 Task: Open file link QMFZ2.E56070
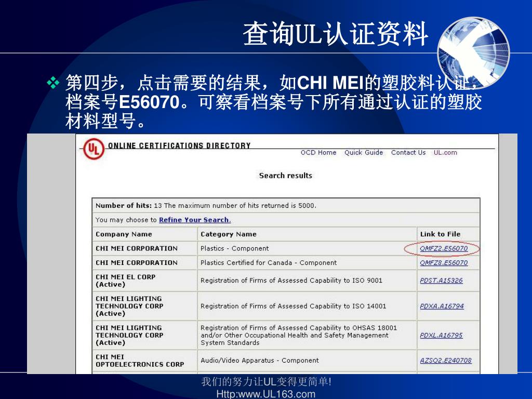444,248
